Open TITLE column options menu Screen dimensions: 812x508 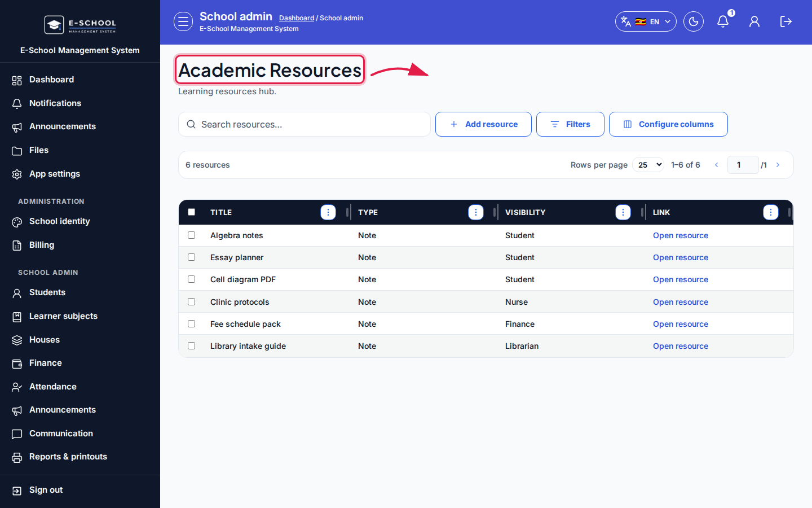tap(328, 212)
